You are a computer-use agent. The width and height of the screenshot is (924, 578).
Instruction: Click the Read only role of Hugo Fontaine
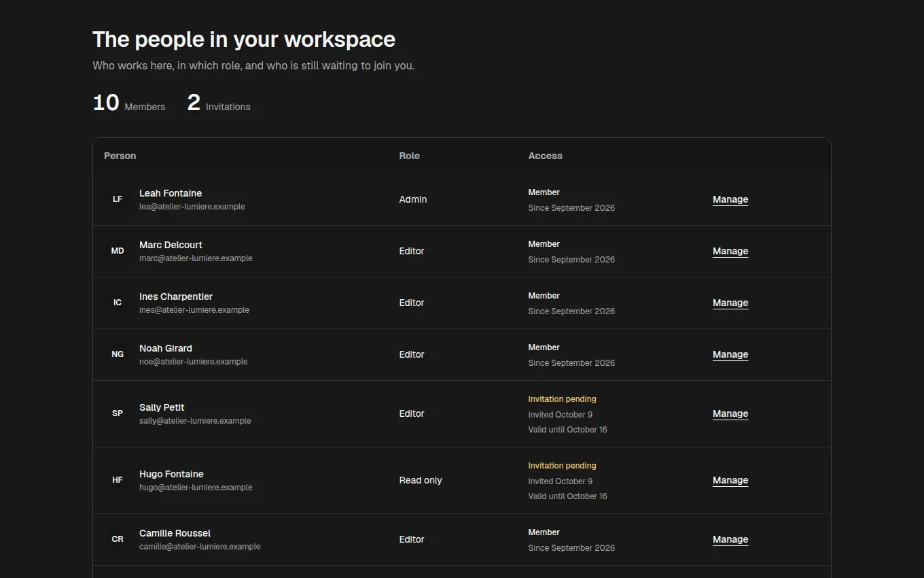pyautogui.click(x=421, y=480)
